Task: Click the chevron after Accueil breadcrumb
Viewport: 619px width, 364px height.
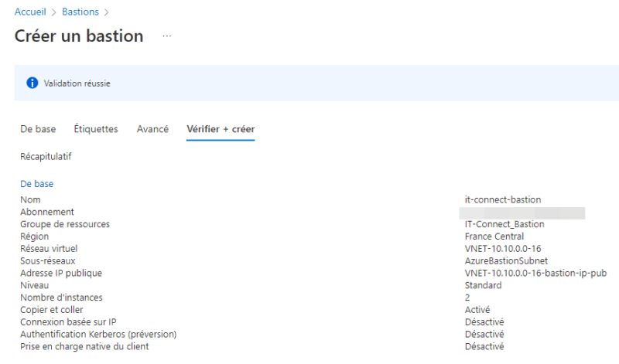Action: [x=54, y=12]
